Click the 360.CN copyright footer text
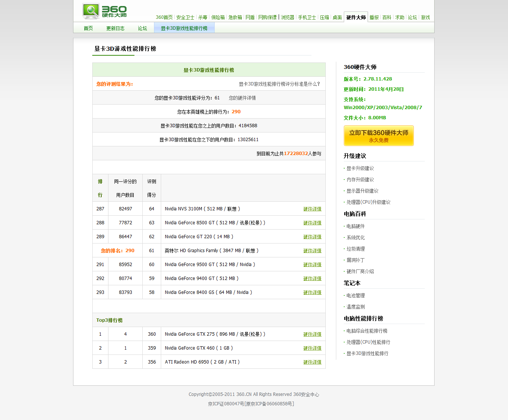The width and height of the screenshot is (508, 420). point(254,394)
